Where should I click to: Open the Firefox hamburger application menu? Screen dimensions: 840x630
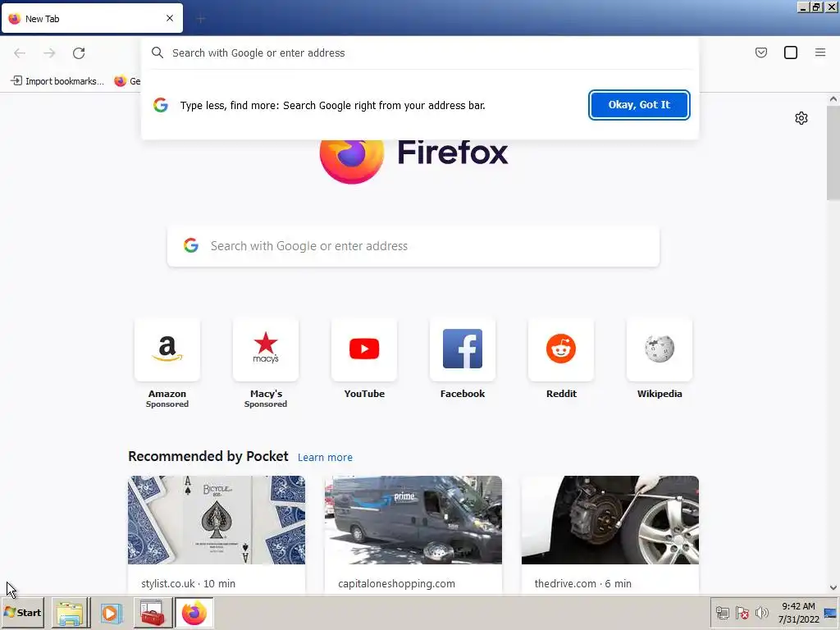819,52
